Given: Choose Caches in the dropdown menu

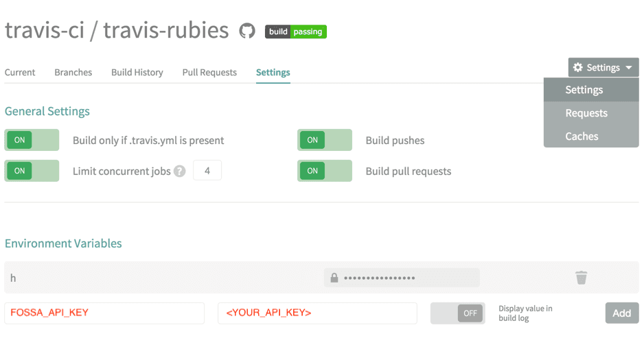Looking at the screenshot, I should (x=591, y=136).
